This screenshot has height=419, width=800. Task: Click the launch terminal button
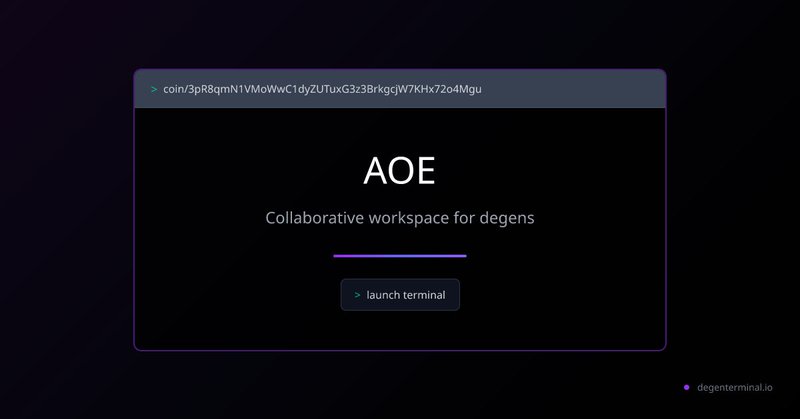click(x=400, y=295)
